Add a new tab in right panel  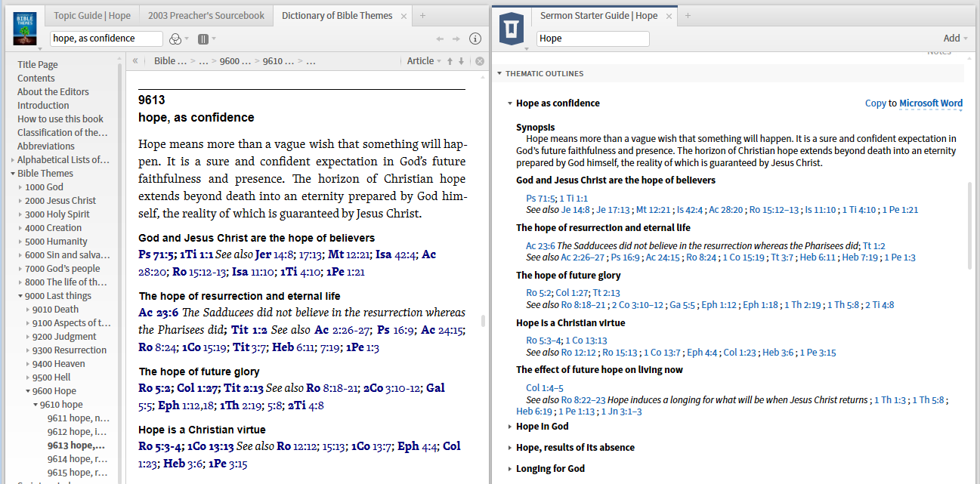688,15
